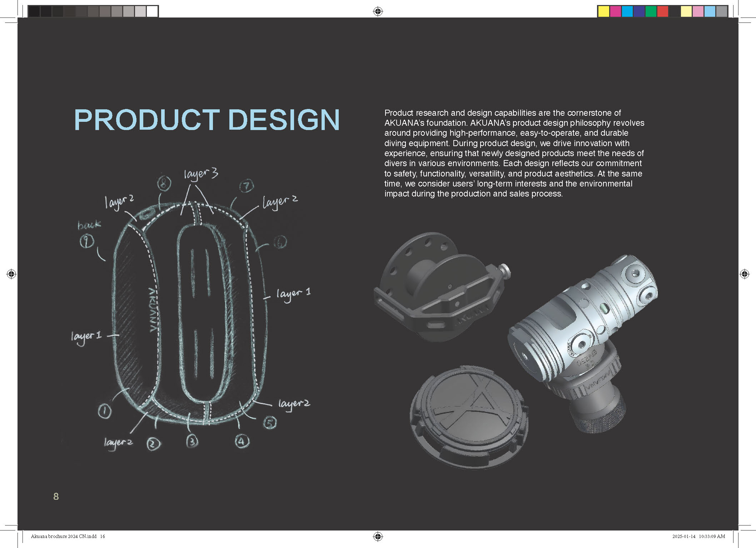Viewport: 756px width, 548px height.
Task: Click the page number 8
Action: click(x=56, y=496)
